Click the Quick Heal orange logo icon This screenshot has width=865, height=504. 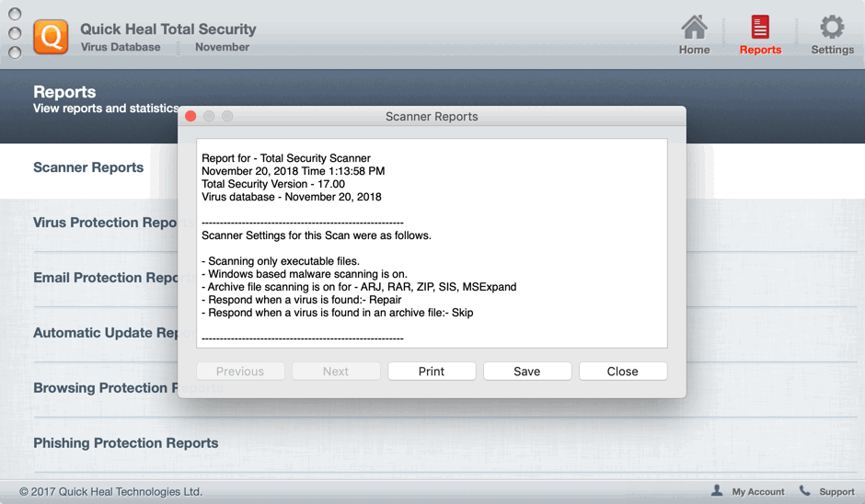point(51,38)
